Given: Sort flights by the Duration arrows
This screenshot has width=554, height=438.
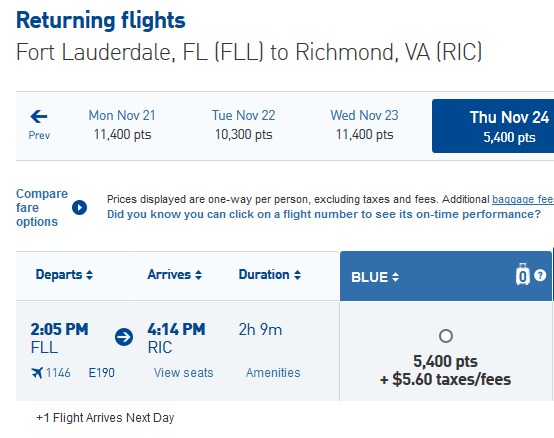Looking at the screenshot, I should click(297, 275).
